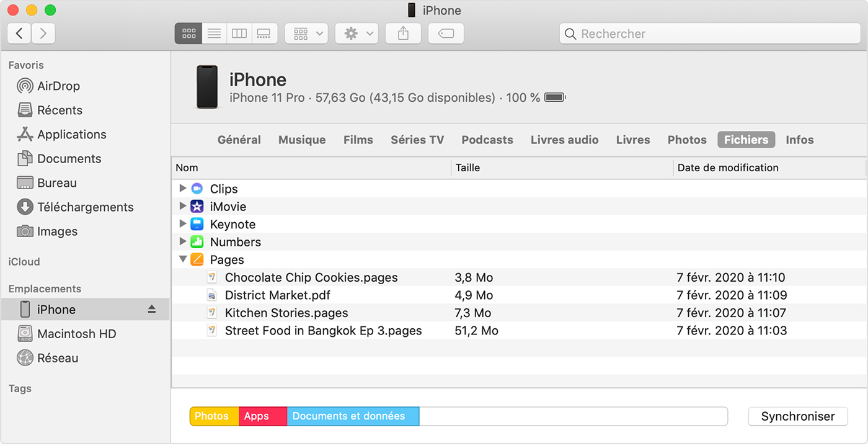Click the 51,2 Mo size value
This screenshot has height=448, width=868.
(476, 331)
